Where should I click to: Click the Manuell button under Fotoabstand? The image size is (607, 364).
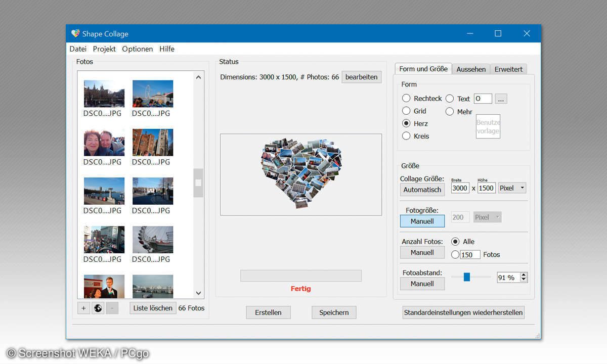click(x=422, y=284)
